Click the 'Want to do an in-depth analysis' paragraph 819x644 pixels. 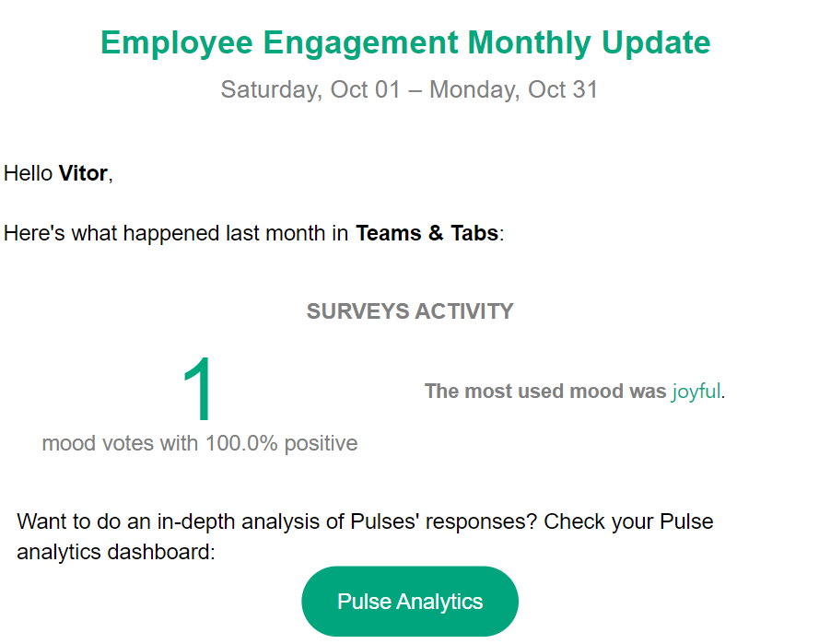pos(365,536)
